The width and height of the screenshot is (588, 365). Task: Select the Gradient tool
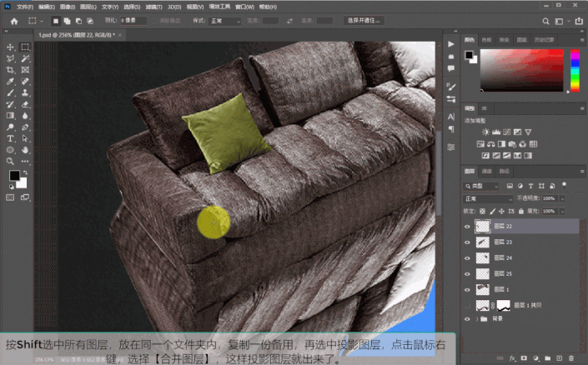[x=10, y=116]
